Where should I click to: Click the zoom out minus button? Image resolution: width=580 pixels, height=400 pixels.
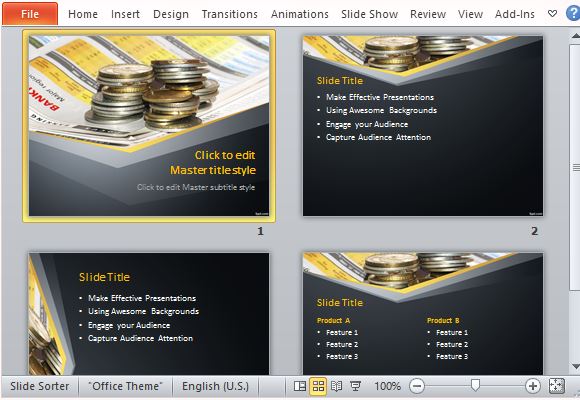(x=417, y=386)
